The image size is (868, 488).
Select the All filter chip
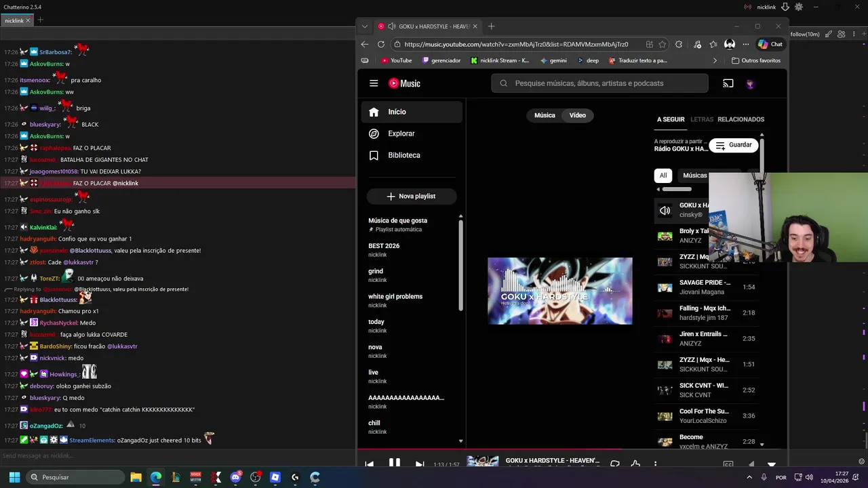point(663,176)
